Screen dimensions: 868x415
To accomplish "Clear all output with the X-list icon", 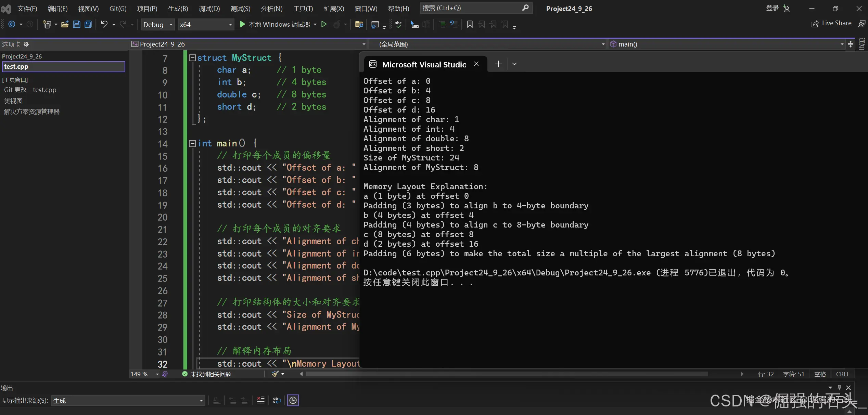I will pyautogui.click(x=261, y=400).
